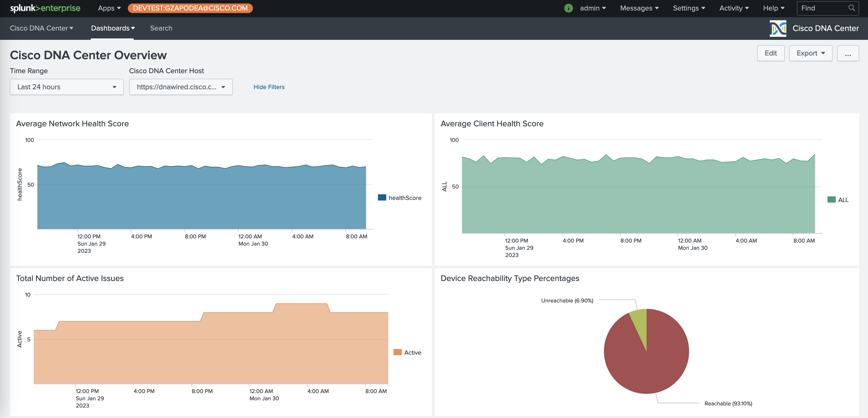
Task: Open the ellipsis (...) options menu
Action: point(848,53)
